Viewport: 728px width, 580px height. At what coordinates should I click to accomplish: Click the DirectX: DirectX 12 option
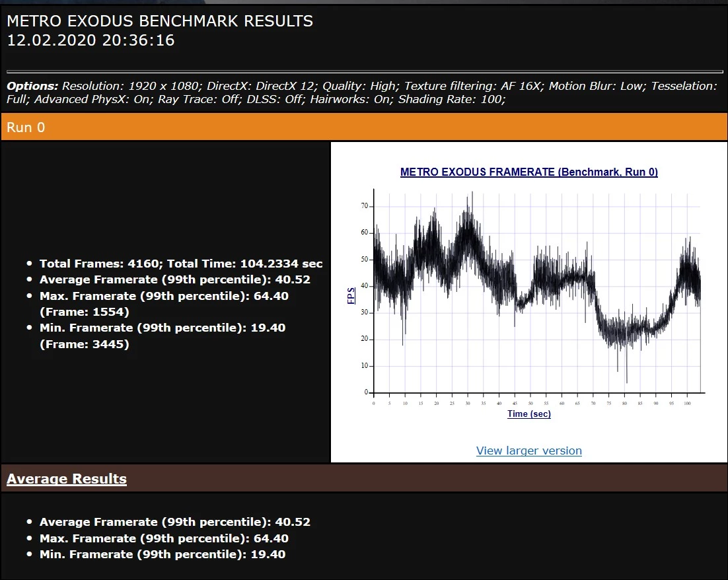262,86
